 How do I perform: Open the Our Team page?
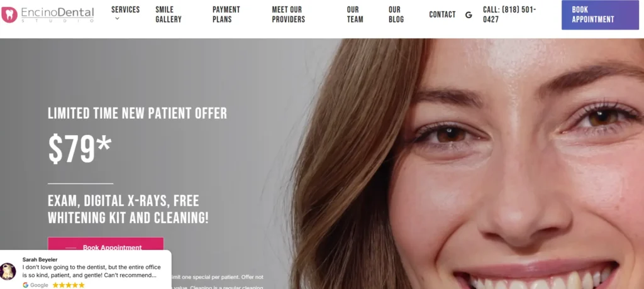[x=355, y=14]
